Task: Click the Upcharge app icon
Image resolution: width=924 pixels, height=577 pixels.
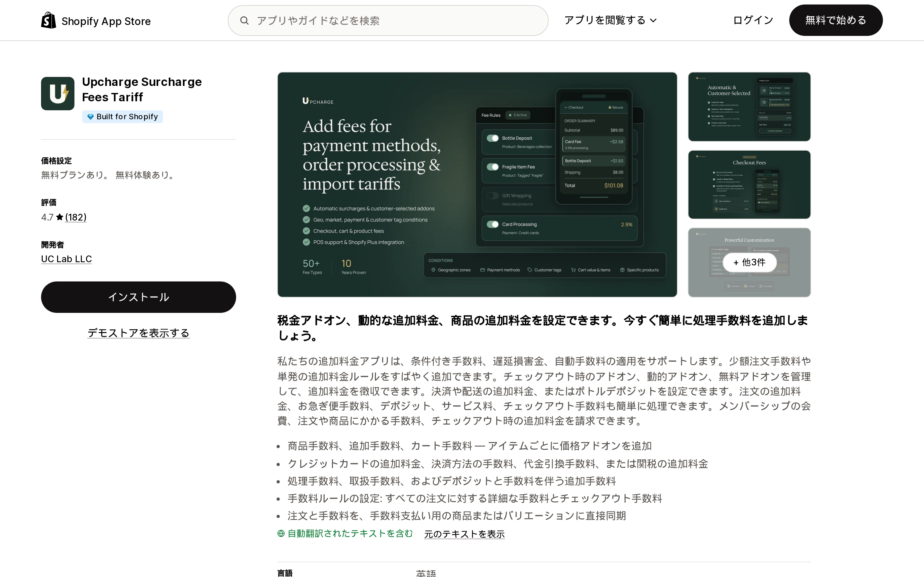Action: pyautogui.click(x=58, y=94)
